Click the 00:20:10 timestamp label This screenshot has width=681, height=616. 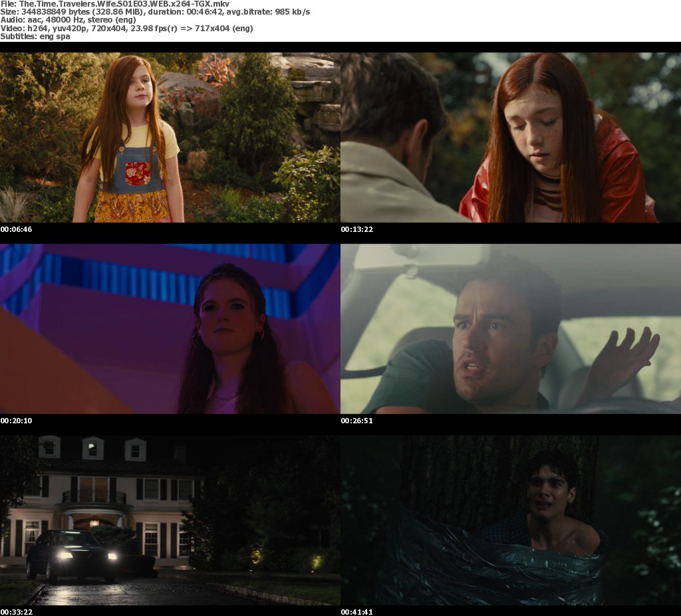coord(16,421)
